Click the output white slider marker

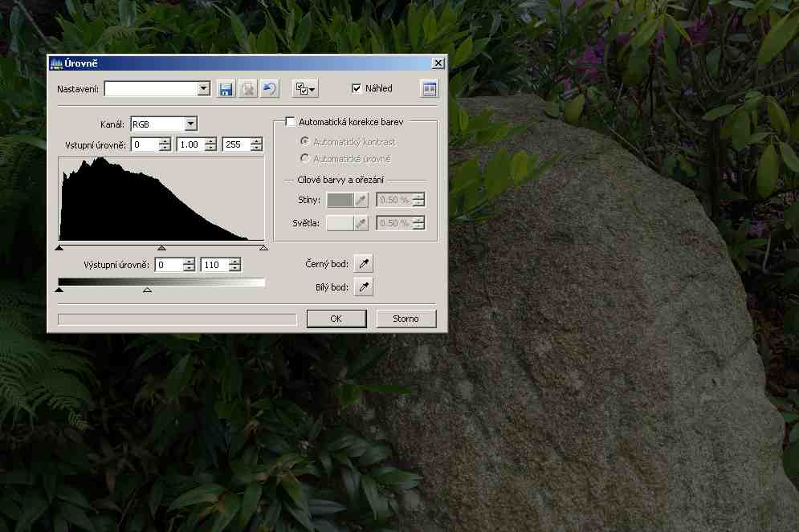point(147,289)
